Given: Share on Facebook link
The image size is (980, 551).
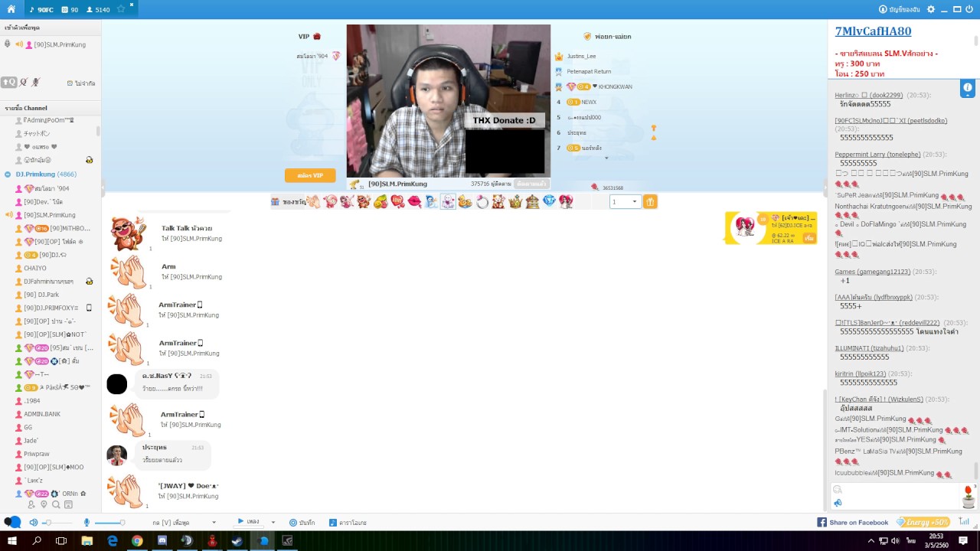Looking at the screenshot, I should point(852,523).
